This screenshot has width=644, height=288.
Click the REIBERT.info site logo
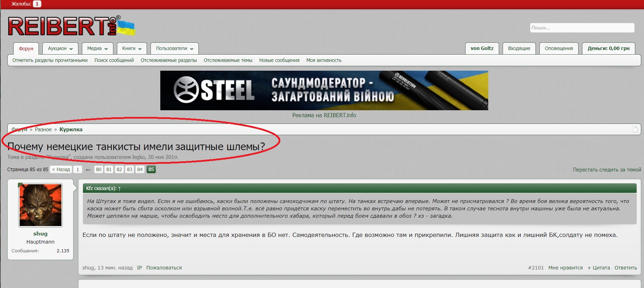[71, 26]
